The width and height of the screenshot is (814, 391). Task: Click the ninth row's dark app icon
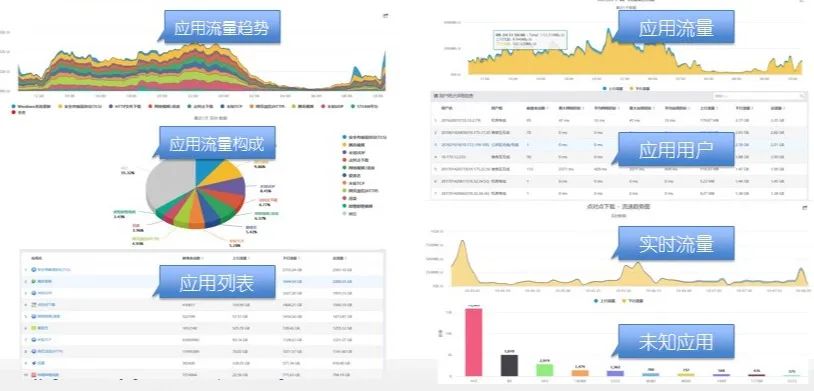point(34,363)
